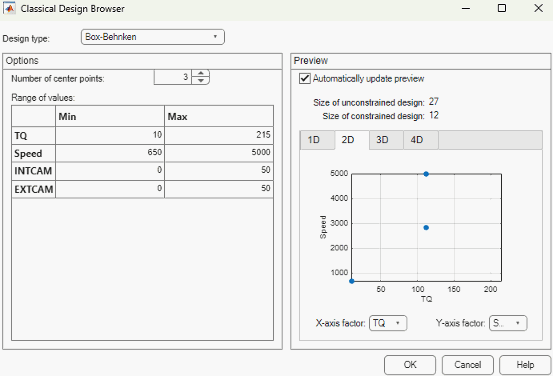Click the OK button
553x376 pixels.
[x=410, y=365]
